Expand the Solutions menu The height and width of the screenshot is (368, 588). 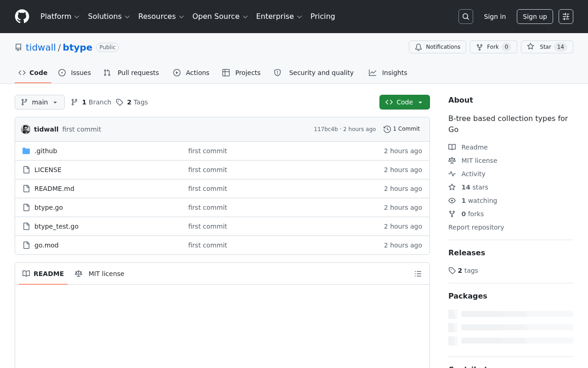[109, 17]
